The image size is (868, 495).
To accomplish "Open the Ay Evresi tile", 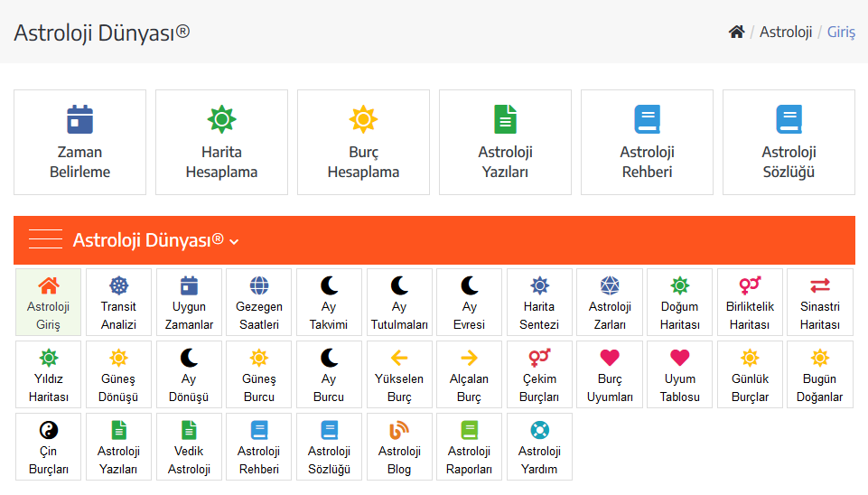I will 470,303.
